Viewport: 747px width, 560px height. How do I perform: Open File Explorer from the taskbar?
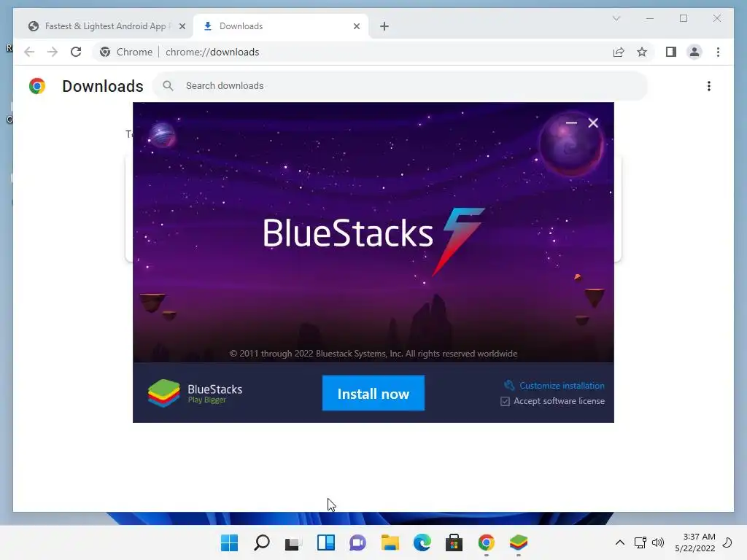tap(390, 542)
